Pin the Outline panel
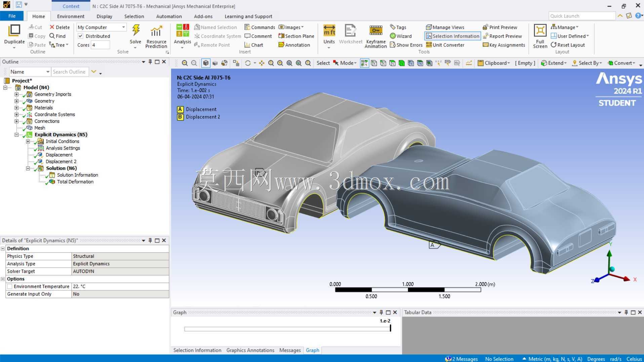This screenshot has width=644, height=362. [x=150, y=62]
